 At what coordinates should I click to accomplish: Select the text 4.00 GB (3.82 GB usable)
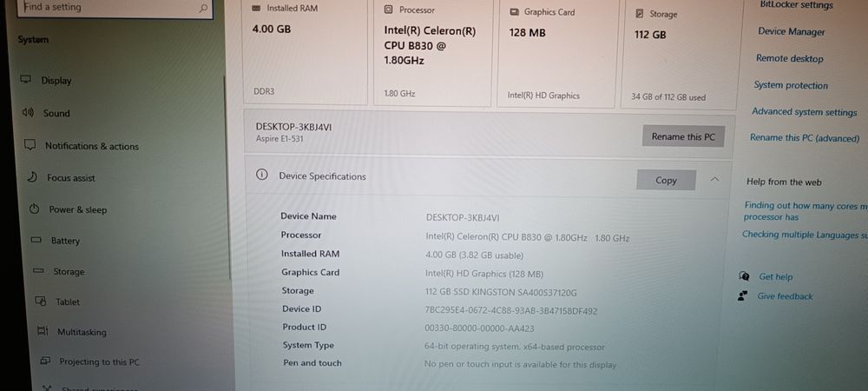475,255
